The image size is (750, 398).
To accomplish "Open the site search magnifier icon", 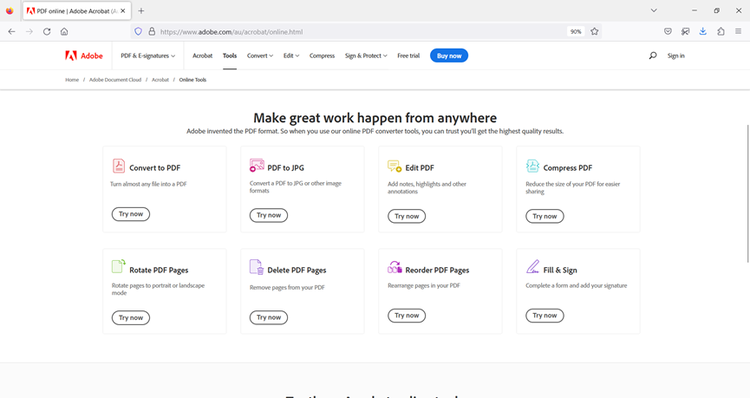I will (652, 55).
